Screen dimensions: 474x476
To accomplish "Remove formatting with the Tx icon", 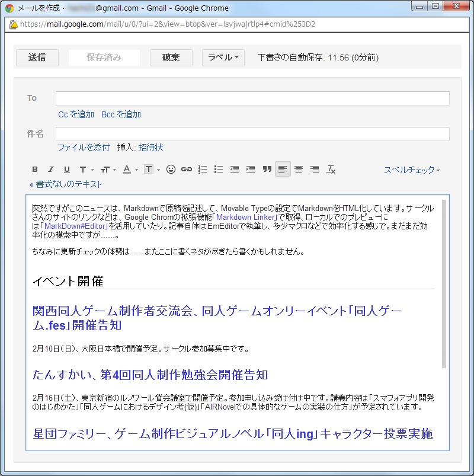I will (331, 169).
